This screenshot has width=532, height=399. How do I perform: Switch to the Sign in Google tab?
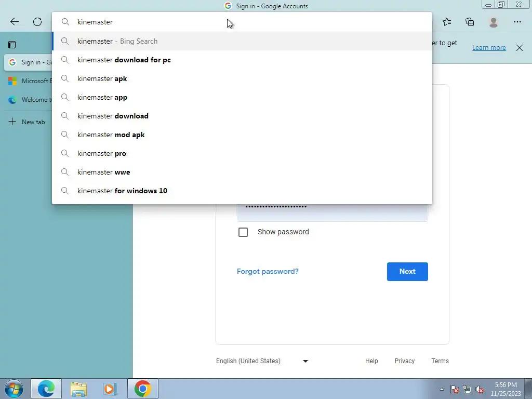click(29, 62)
